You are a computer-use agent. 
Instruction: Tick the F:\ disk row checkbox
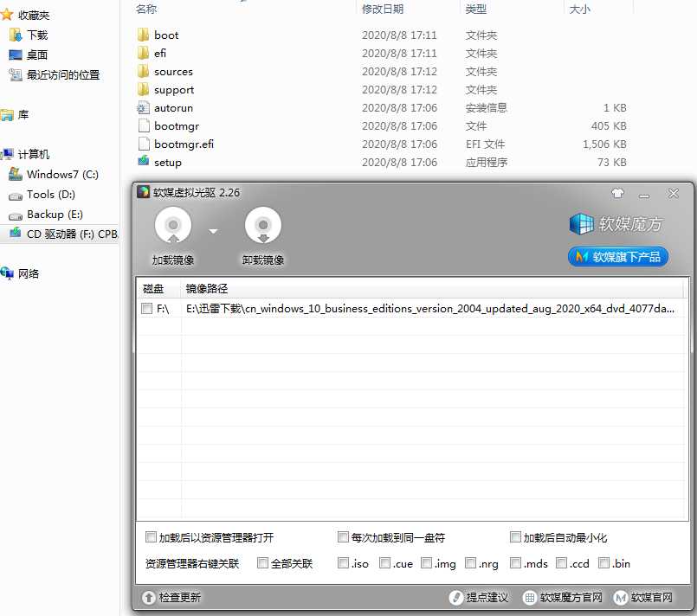pos(146,308)
